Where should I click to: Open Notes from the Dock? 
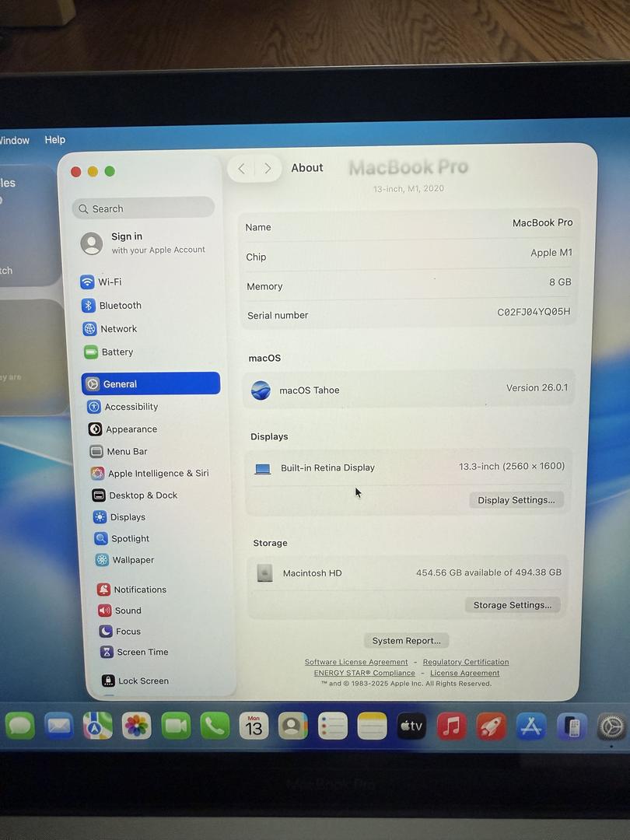[372, 726]
